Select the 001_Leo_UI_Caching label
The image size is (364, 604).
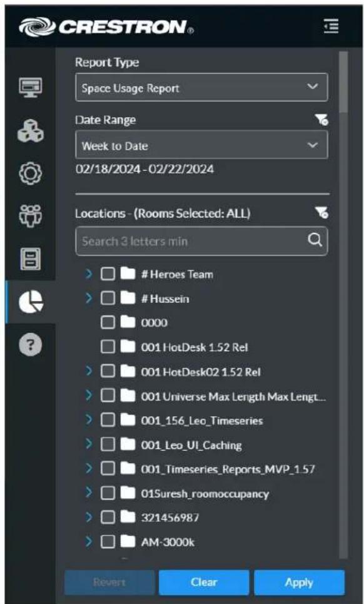point(191,445)
